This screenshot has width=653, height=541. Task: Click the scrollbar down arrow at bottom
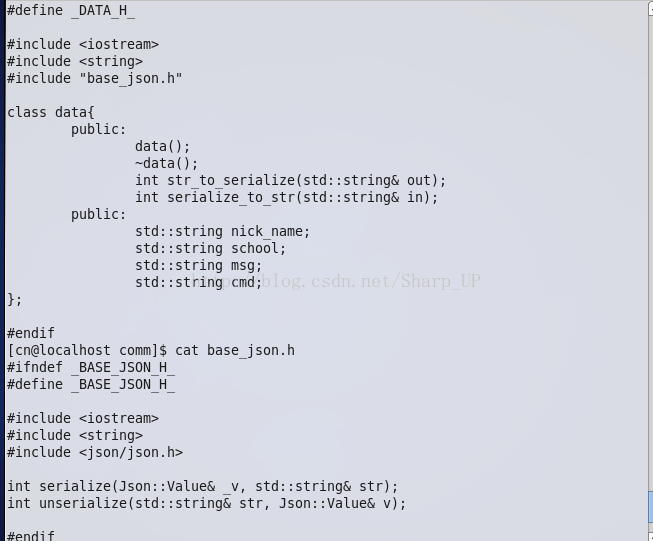coord(650,537)
